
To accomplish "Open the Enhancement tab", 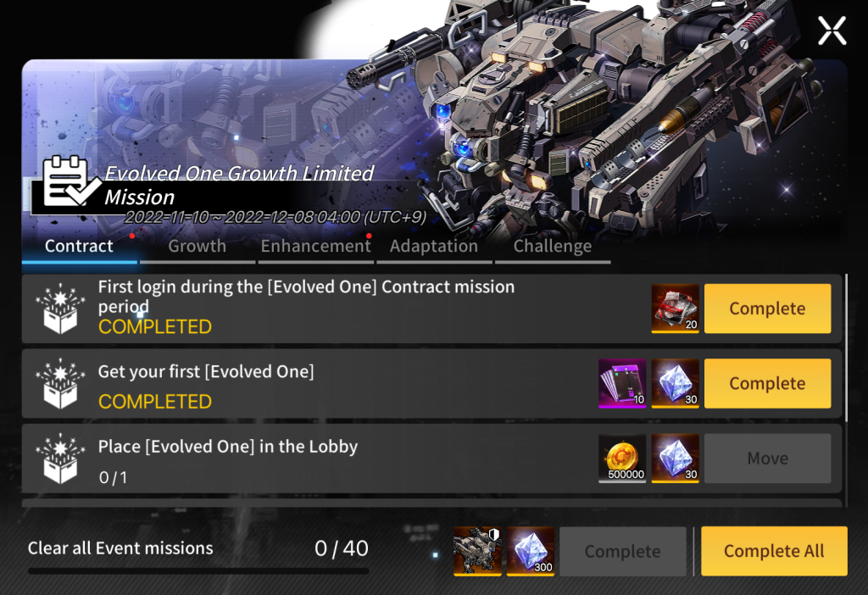I will tap(315, 247).
